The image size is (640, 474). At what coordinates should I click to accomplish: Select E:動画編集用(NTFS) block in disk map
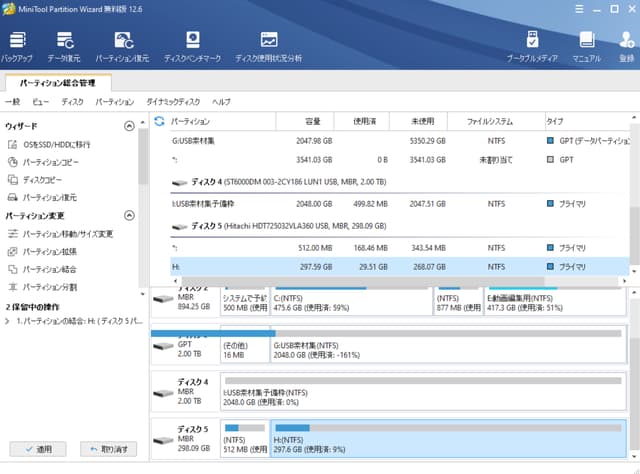click(x=555, y=301)
